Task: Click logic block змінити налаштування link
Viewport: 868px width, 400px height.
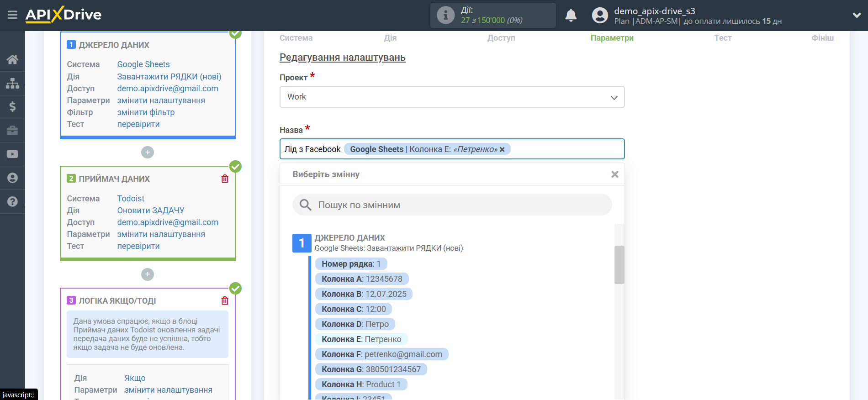Action: click(168, 390)
